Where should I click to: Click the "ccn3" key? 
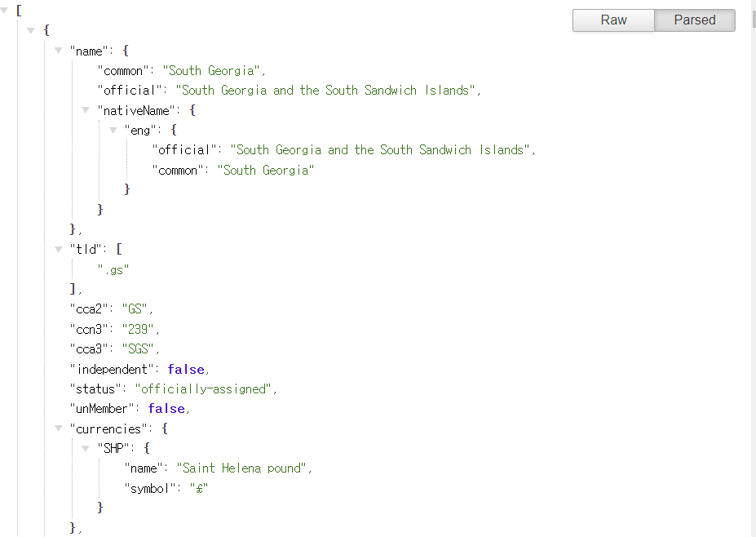89,329
